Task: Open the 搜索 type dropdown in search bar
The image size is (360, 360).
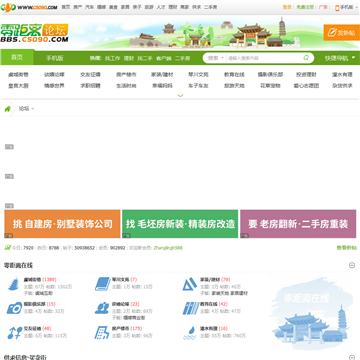Action: point(215,58)
